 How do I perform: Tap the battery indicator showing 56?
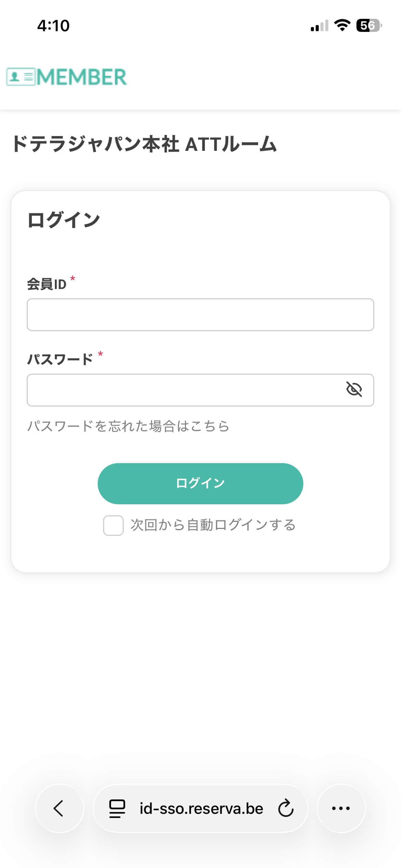[369, 25]
